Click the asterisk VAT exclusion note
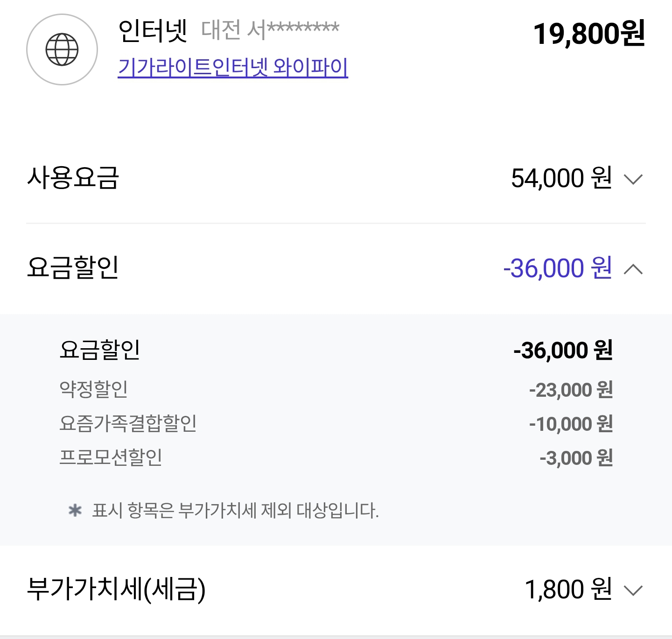 tap(224, 510)
